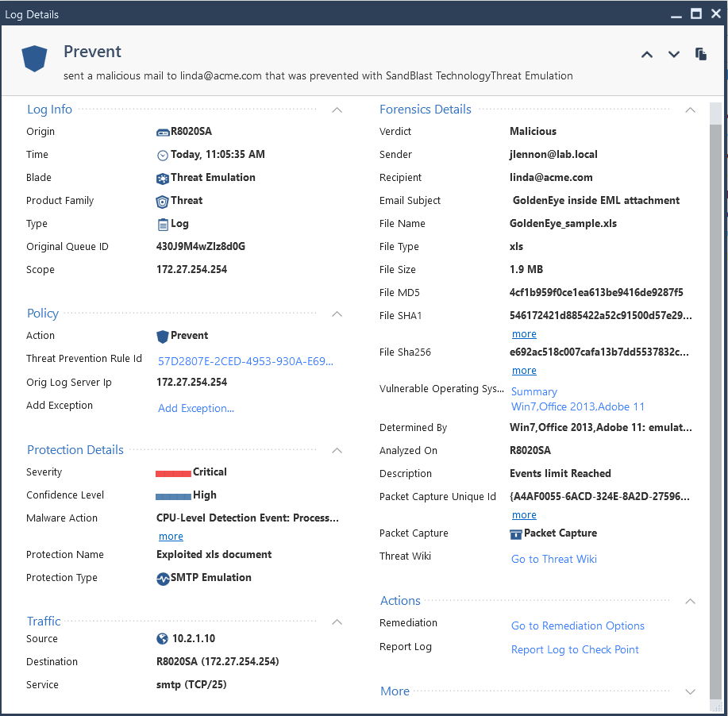The image size is (728, 716).
Task: Click the Threat product family shield icon
Action: pos(162,202)
